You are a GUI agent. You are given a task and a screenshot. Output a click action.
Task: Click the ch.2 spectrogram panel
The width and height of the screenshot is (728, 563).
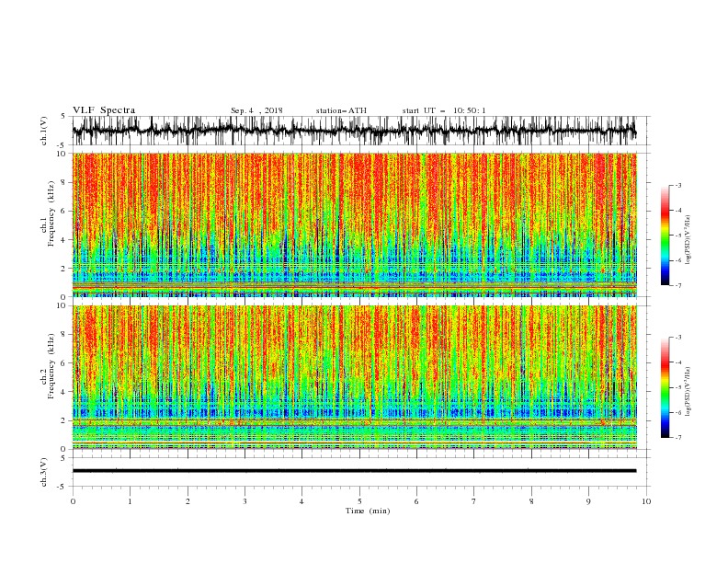tap(355, 377)
